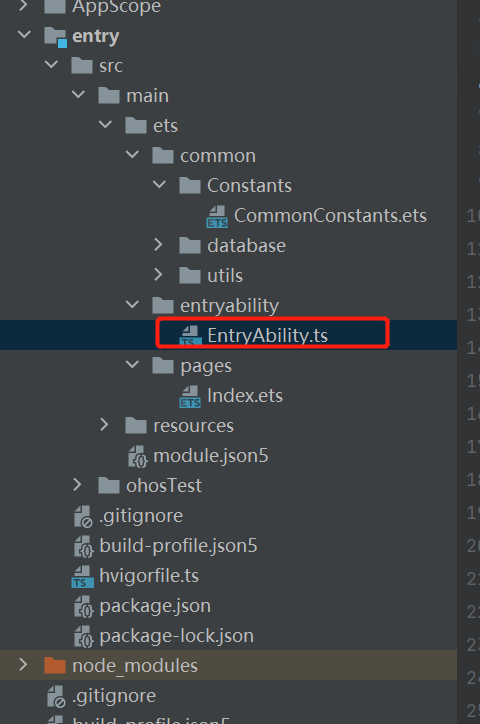The height and width of the screenshot is (724, 480).
Task: Collapse the entry module node
Action: tap(24, 35)
